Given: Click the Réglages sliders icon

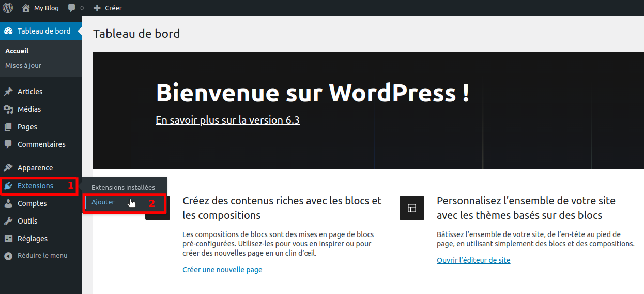Looking at the screenshot, I should click(8, 239).
